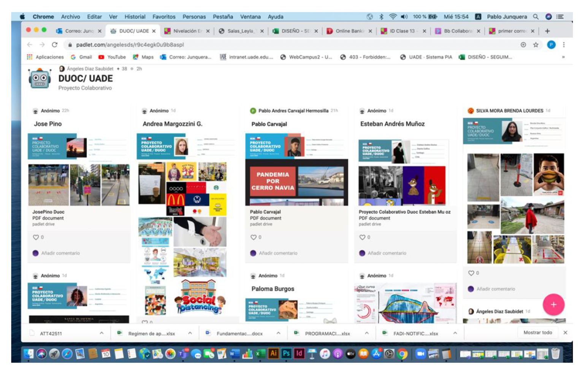Expand options for Fundamentac docx download
Image resolution: width=588 pixels, height=380 pixels.
(278, 333)
